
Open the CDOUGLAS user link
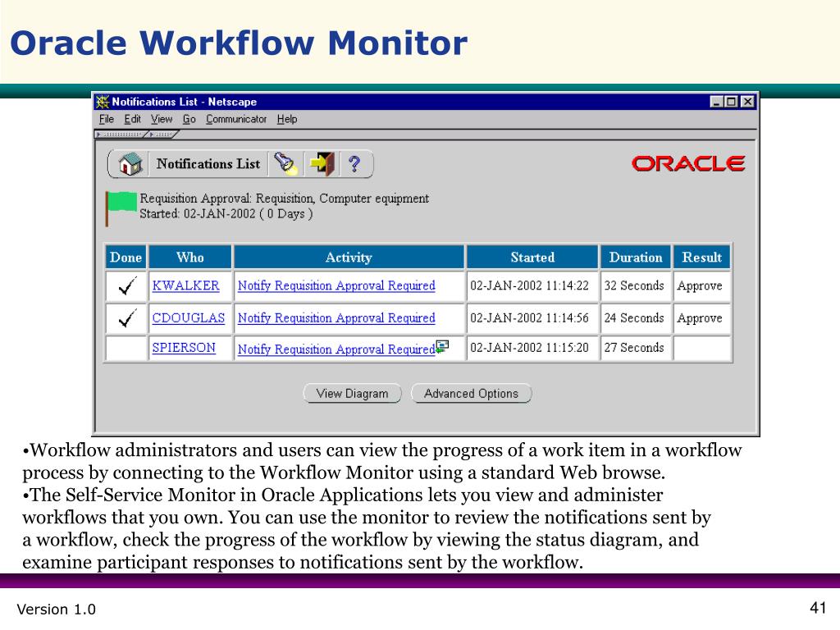tap(189, 317)
